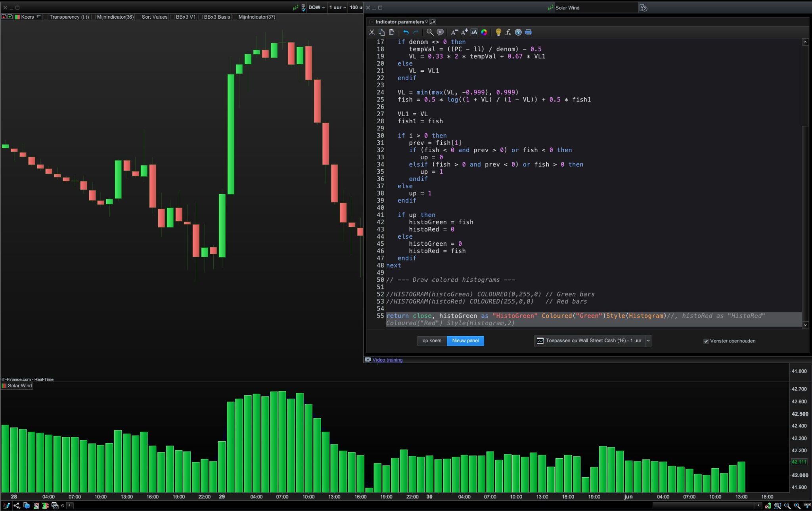Undo the last code edit
Viewport: 812px width, 511px height.
tap(406, 33)
